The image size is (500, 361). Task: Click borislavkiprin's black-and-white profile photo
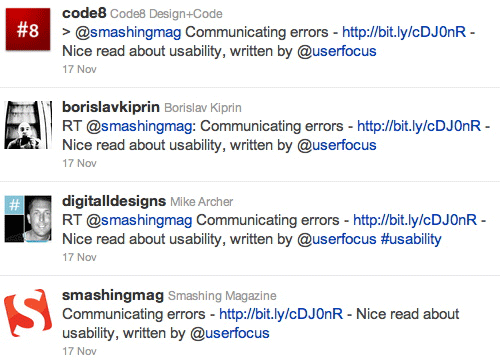coord(28,125)
